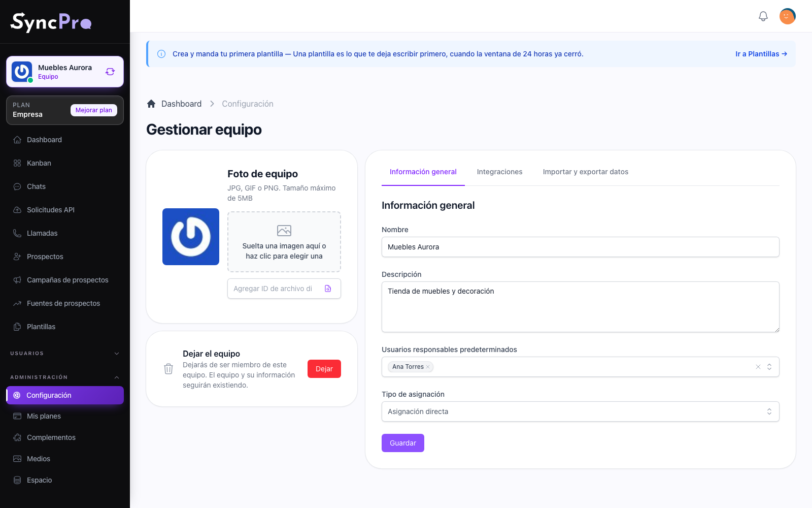
Task: Switch to Importar y exportar datos tab
Action: (586, 172)
